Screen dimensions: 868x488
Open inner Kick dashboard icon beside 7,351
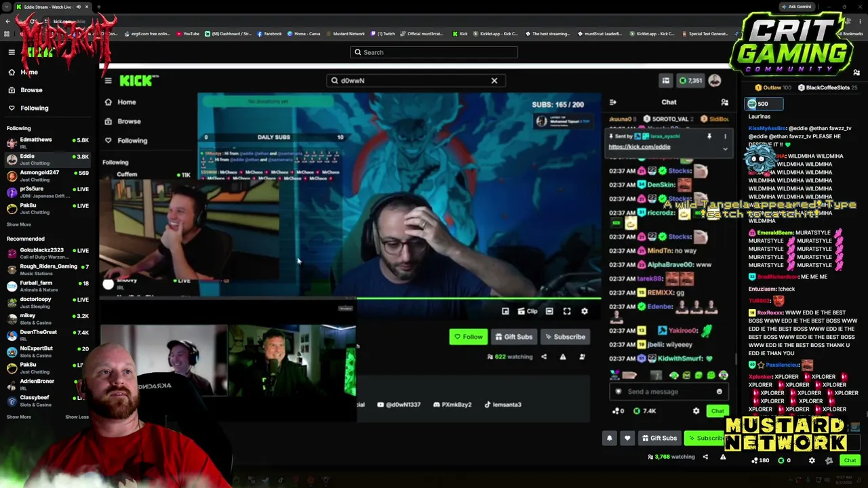tap(666, 81)
